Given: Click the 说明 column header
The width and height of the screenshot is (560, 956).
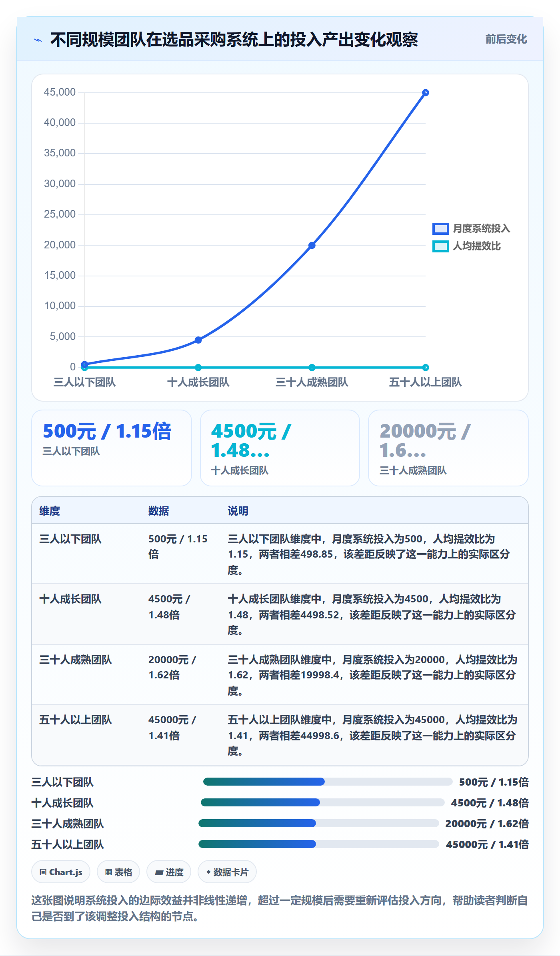Looking at the screenshot, I should coord(238,511).
